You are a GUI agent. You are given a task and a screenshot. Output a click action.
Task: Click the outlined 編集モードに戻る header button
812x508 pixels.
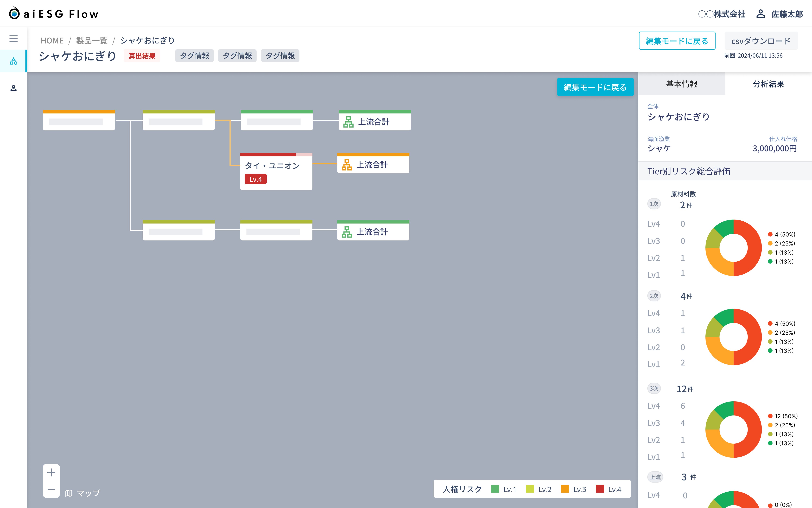pyautogui.click(x=677, y=41)
